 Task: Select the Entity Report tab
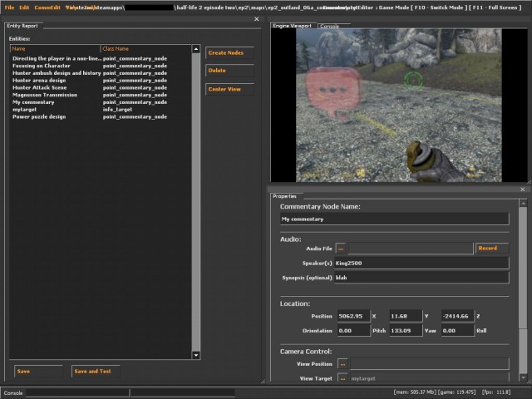tap(22, 26)
